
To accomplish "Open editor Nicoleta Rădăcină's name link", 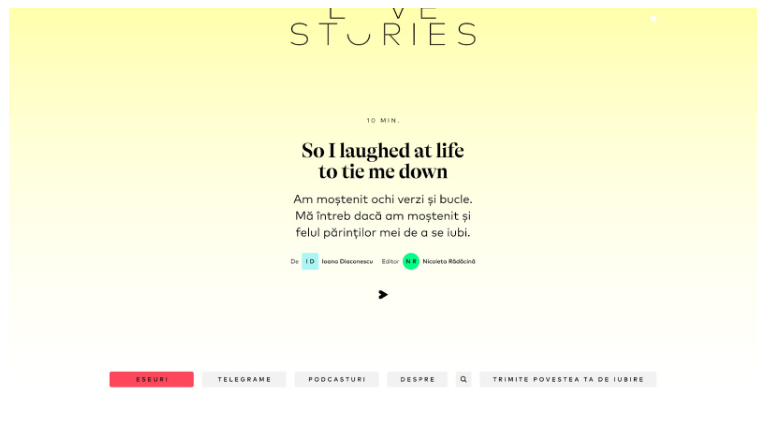I will point(449,262).
